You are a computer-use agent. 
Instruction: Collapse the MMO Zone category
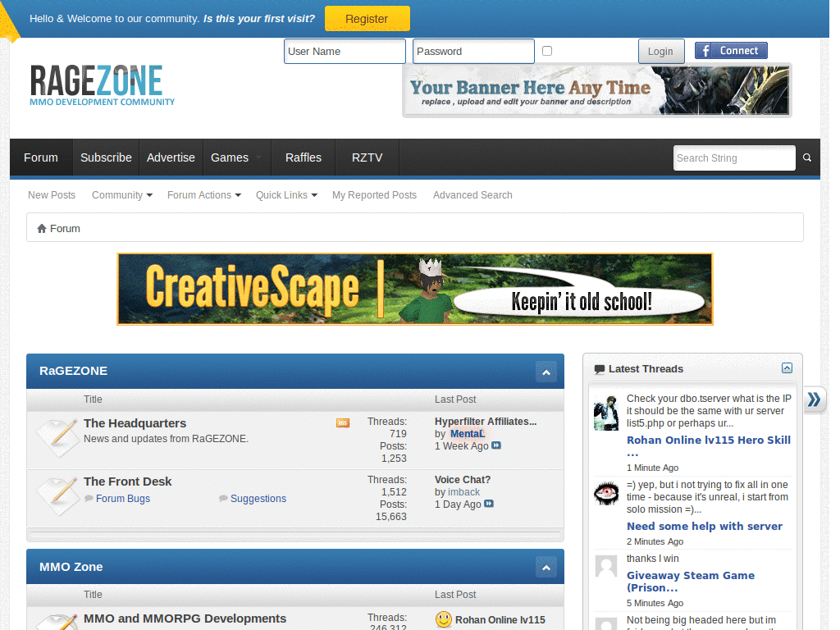[546, 568]
